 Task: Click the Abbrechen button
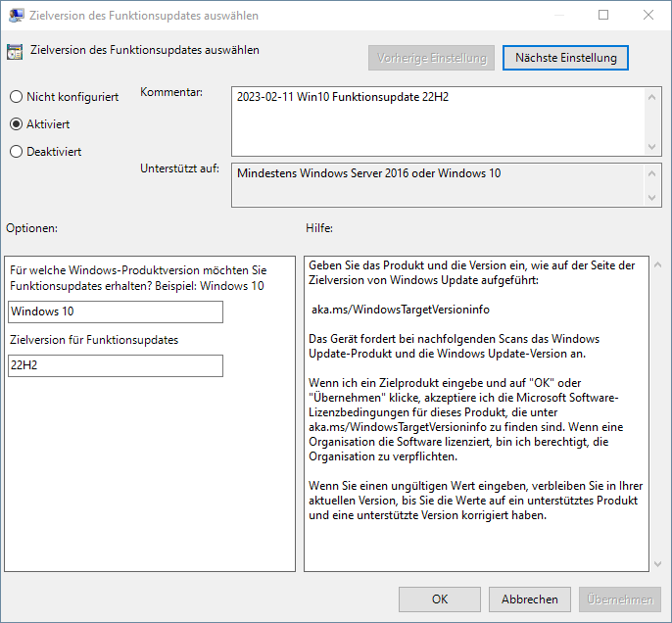(x=530, y=599)
